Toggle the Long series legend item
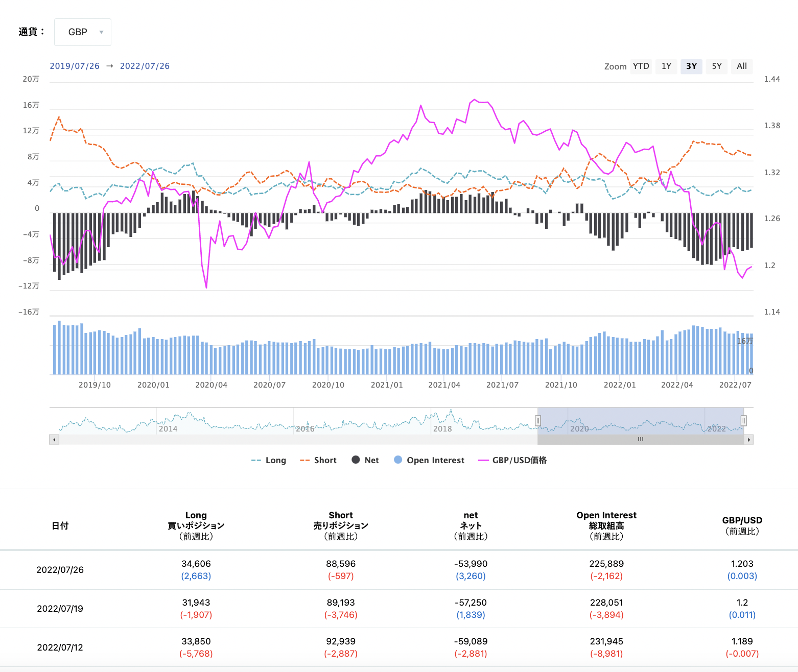 (x=269, y=460)
